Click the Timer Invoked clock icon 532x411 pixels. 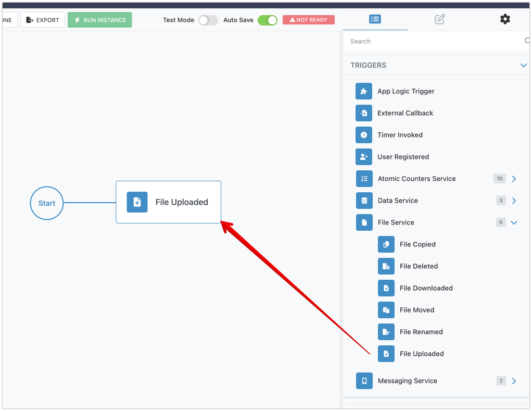364,135
